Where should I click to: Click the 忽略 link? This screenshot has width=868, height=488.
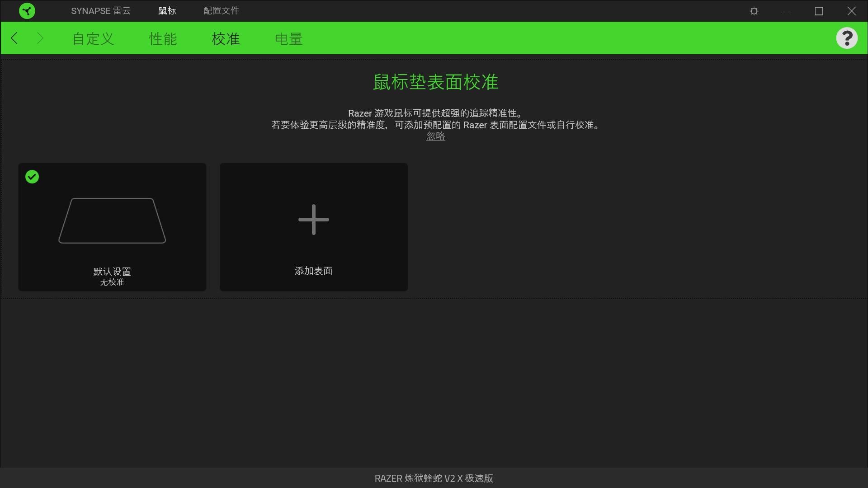pyautogui.click(x=435, y=136)
